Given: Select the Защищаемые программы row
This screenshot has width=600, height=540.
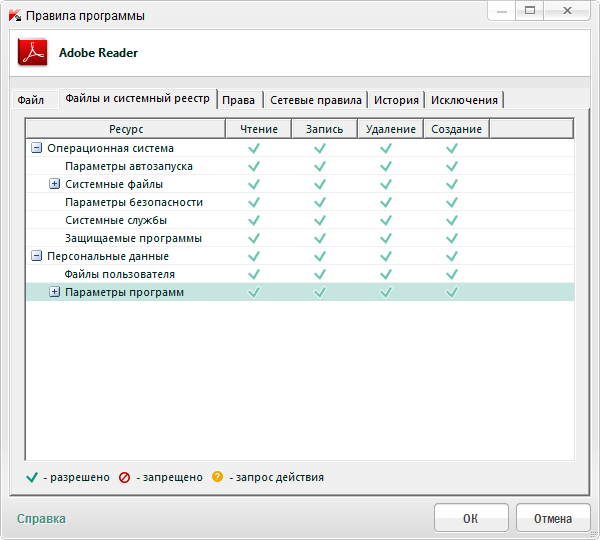Looking at the screenshot, I should click(x=300, y=238).
